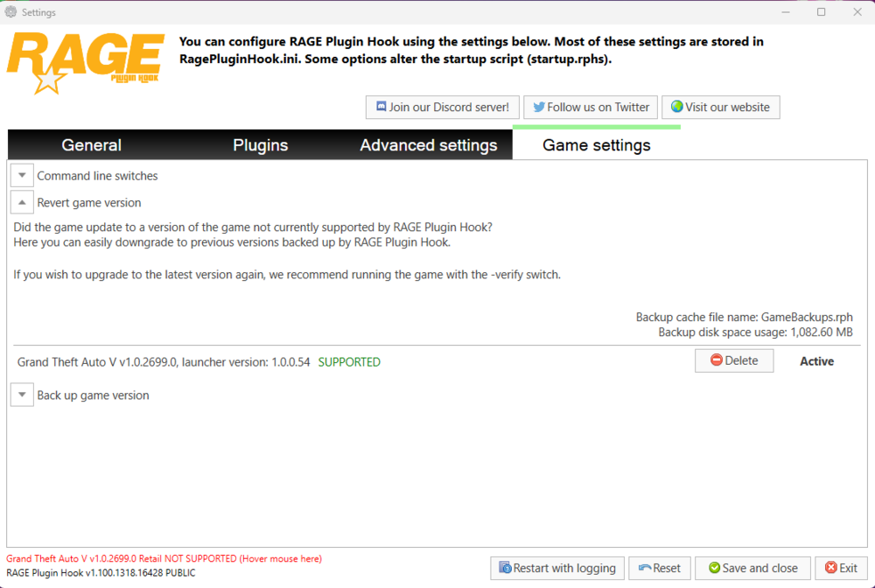Click the red NOT SUPPORTED status message
The width and height of the screenshot is (875, 588).
[164, 558]
